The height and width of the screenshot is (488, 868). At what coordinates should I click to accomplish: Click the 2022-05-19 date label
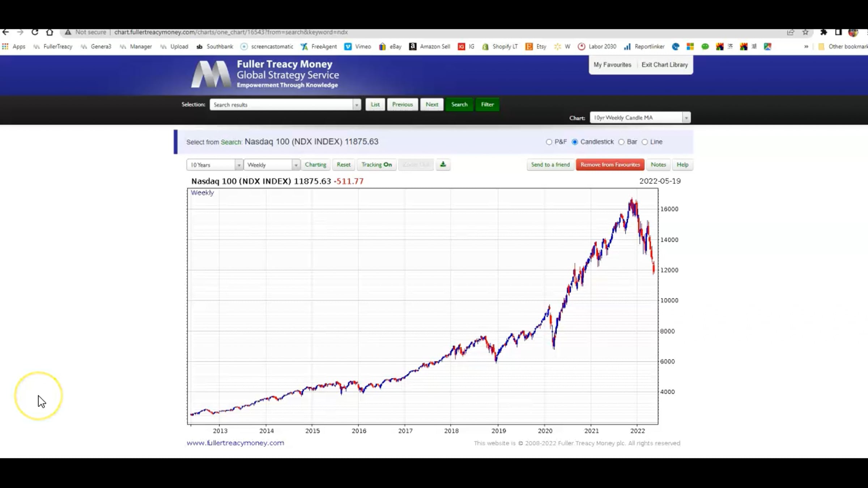point(660,181)
